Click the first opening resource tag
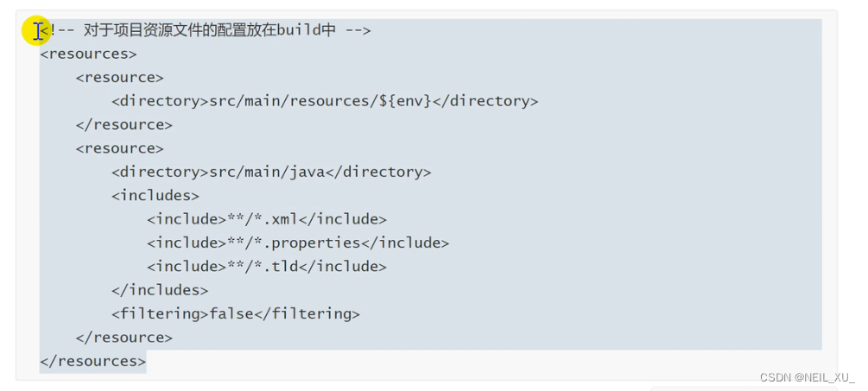Screen dimensions: 868x391 119,78
